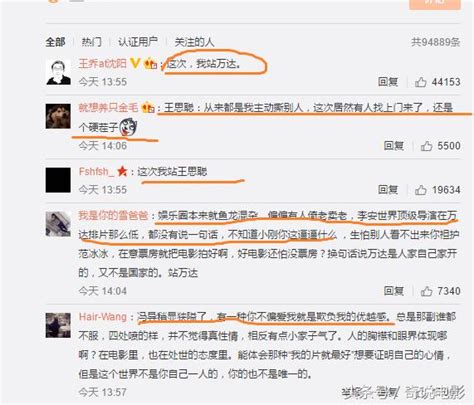Click verified V badge of 王养a沈阳
The height and width of the screenshot is (405, 474).
coord(135,63)
